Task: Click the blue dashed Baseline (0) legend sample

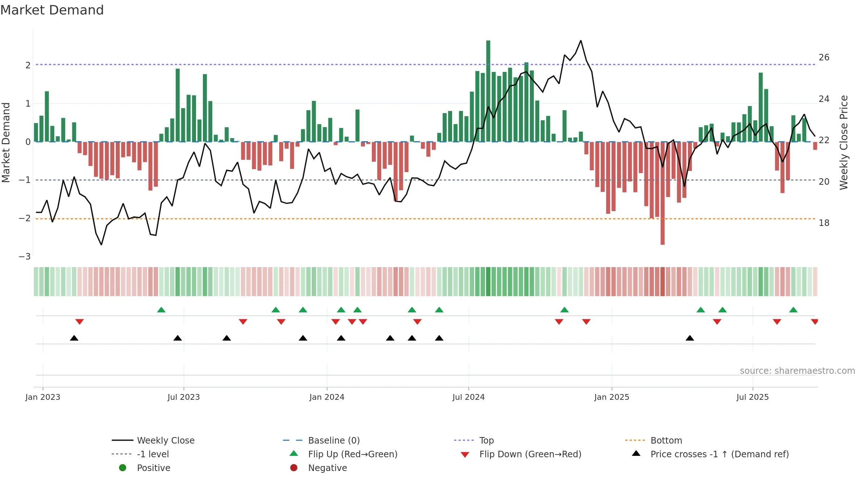Action: tap(293, 440)
